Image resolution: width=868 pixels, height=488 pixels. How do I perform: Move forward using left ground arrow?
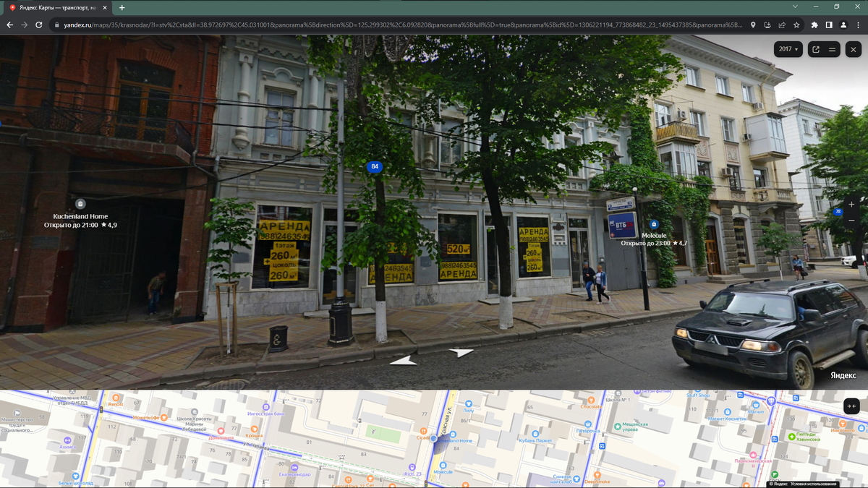pyautogui.click(x=404, y=359)
